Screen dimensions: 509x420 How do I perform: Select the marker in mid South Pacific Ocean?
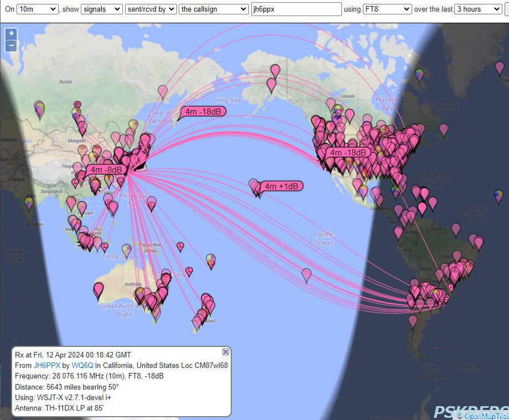coord(307,274)
